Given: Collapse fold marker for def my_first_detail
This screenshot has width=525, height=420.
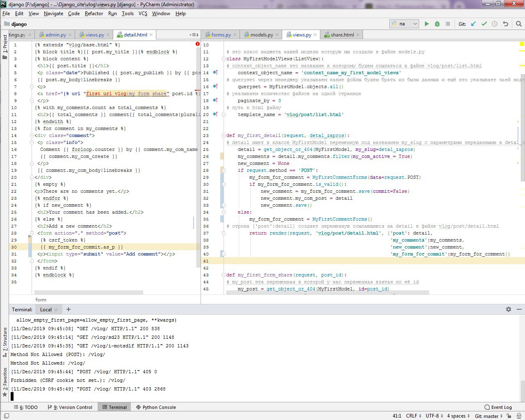Looking at the screenshot, I should click(x=224, y=135).
